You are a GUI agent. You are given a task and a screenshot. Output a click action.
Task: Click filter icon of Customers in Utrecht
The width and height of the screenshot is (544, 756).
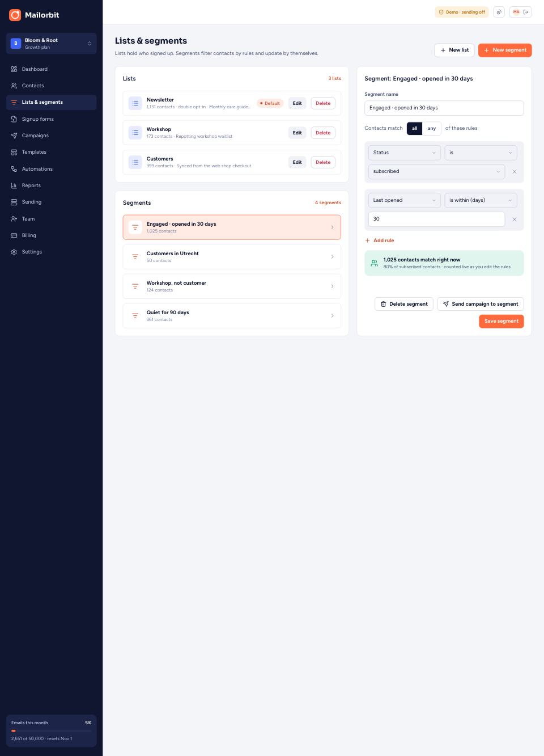(135, 257)
